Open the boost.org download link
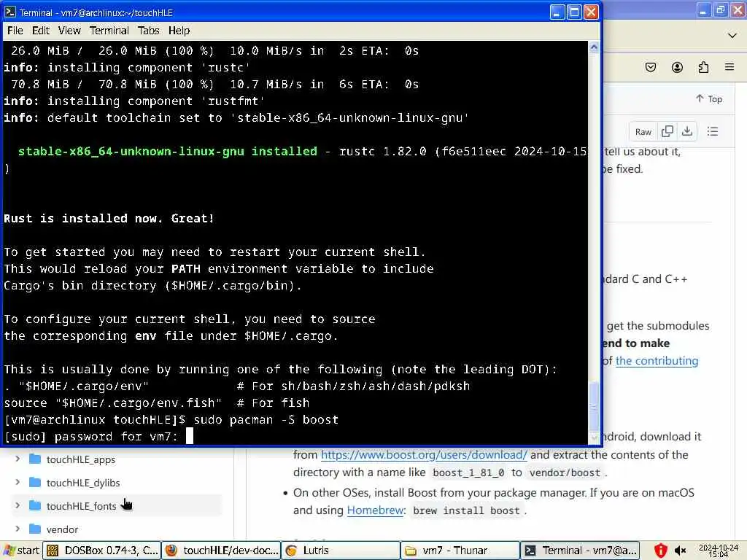The height and width of the screenshot is (560, 747). [x=424, y=455]
